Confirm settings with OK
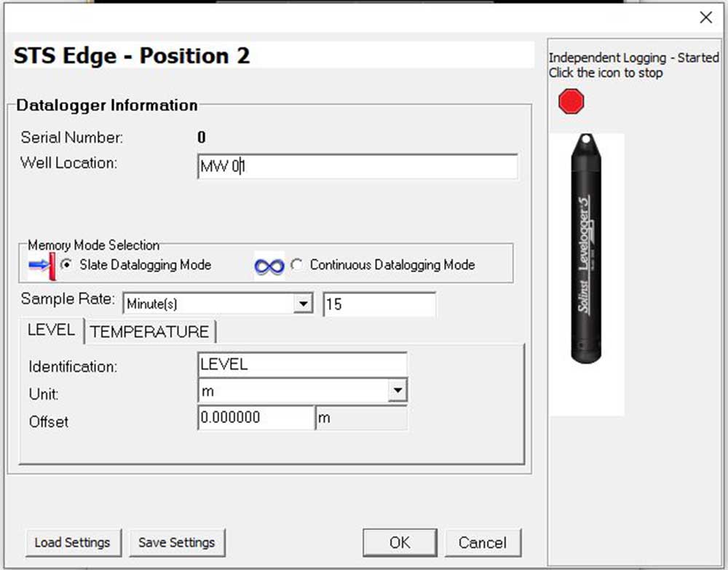Image resolution: width=728 pixels, height=570 pixels. [399, 542]
